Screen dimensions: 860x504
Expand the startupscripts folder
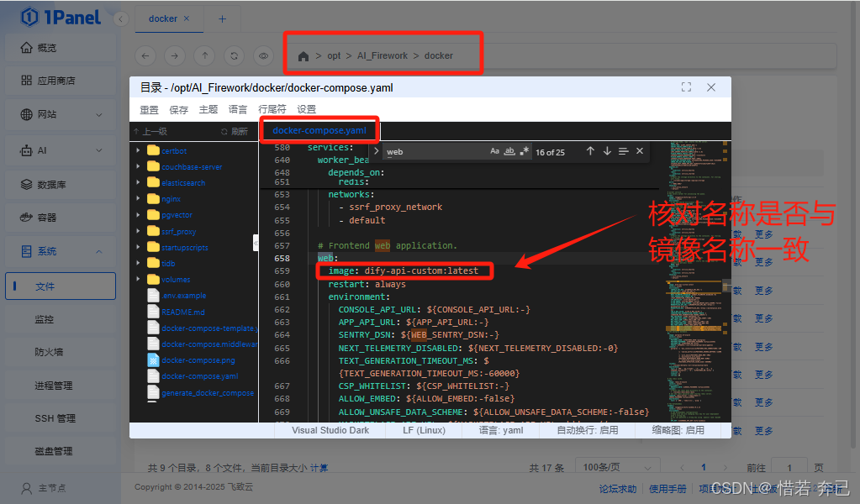tap(138, 247)
